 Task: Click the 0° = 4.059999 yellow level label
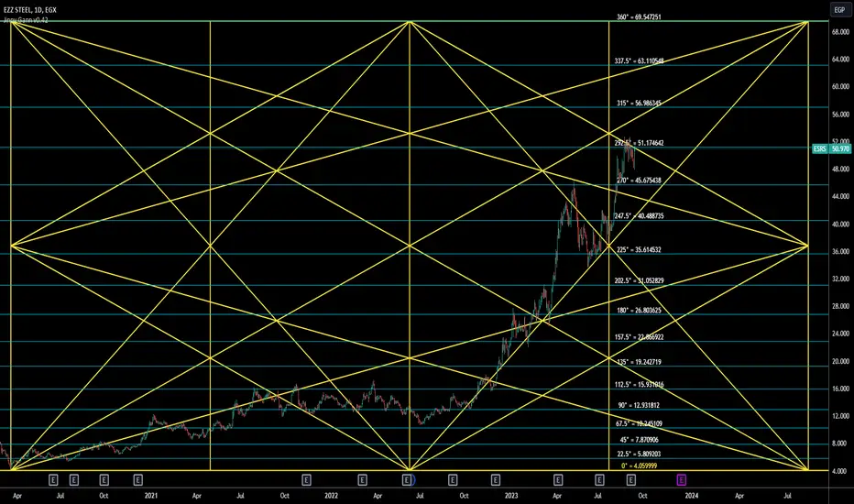pyautogui.click(x=639, y=466)
